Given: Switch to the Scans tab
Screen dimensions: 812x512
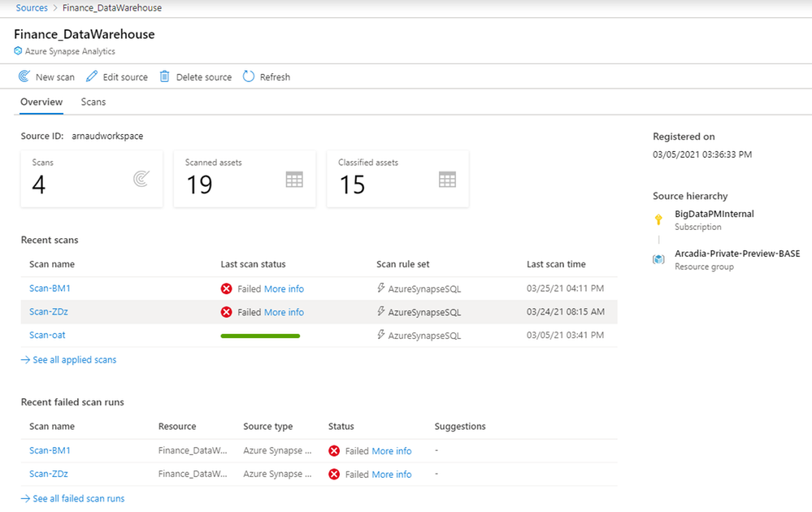Looking at the screenshot, I should (x=93, y=102).
